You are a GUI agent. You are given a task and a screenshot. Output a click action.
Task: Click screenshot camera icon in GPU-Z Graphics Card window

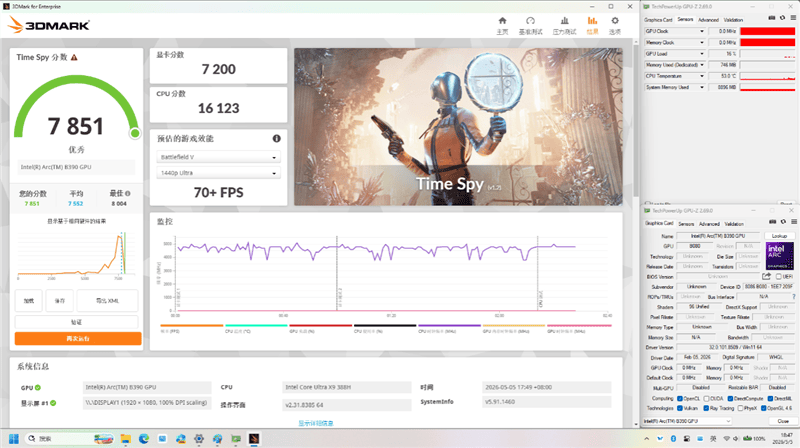coord(772,222)
